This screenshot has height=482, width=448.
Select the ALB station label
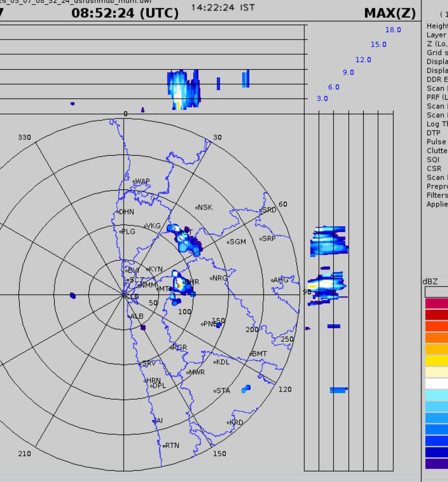point(136,316)
